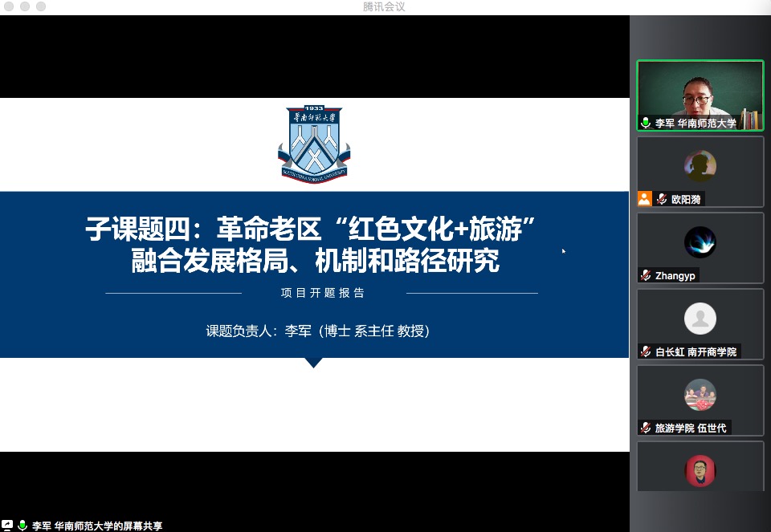This screenshot has height=532, width=771.
Task: Click the muted microphone icon beside Zhangyp
Action: pos(646,275)
